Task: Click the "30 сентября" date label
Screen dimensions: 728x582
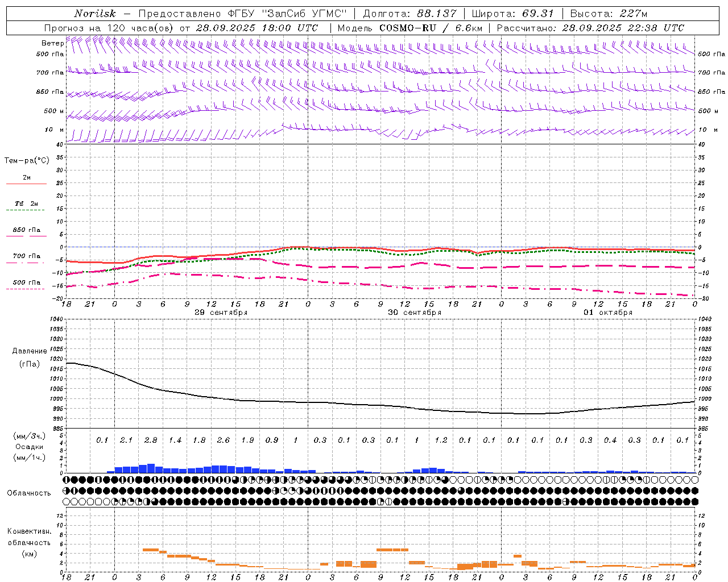Action: pyautogui.click(x=415, y=313)
